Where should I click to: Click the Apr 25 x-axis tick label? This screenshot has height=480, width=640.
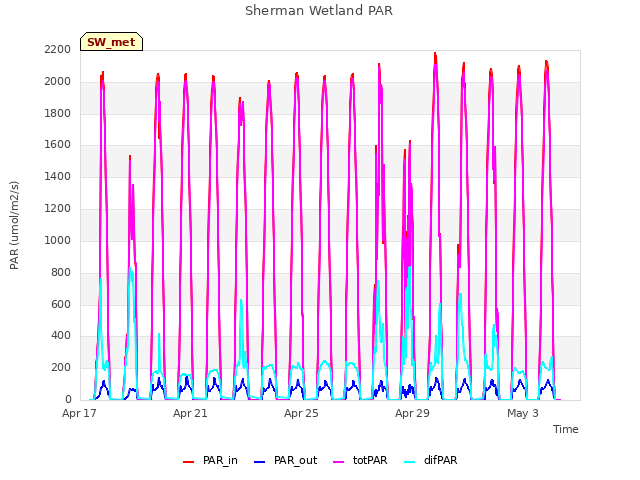tap(301, 413)
